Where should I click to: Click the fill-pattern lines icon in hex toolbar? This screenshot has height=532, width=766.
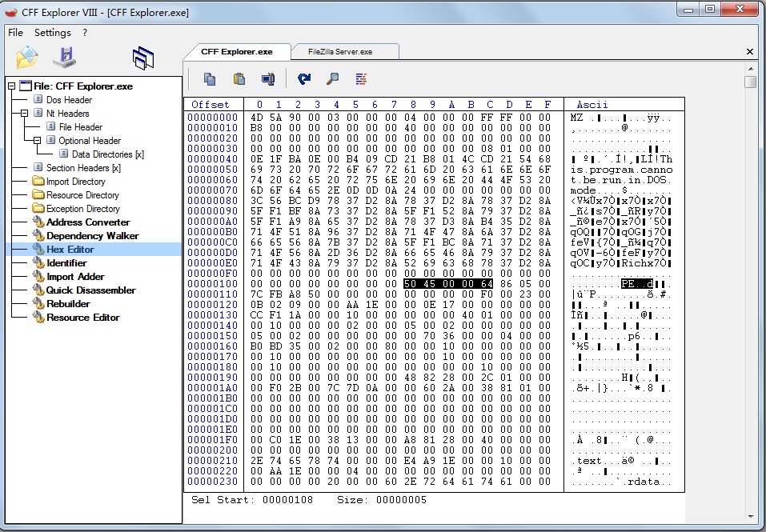(361, 78)
